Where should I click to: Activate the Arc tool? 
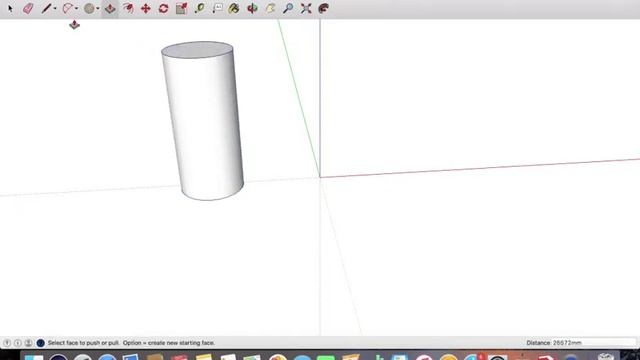pyautogui.click(x=68, y=8)
